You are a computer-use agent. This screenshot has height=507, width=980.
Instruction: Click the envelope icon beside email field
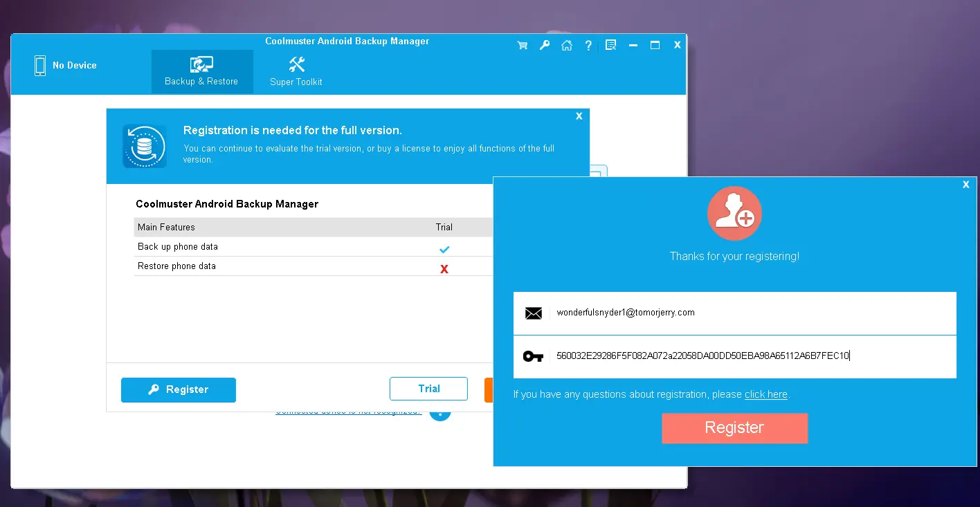(x=533, y=313)
